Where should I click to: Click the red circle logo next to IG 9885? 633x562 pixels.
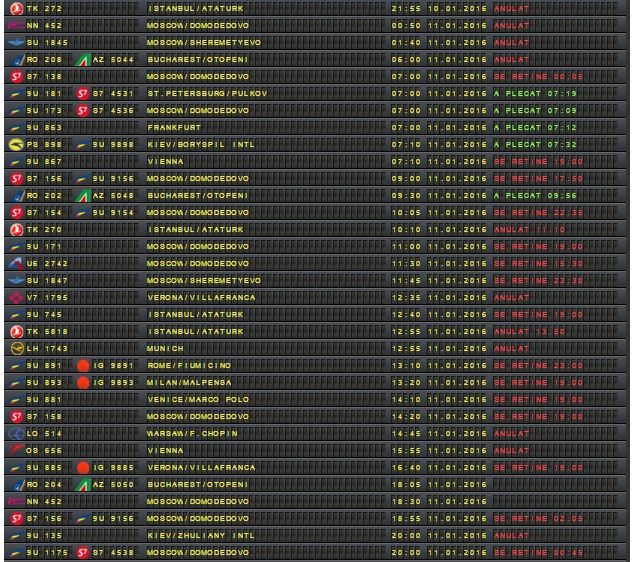click(x=83, y=468)
